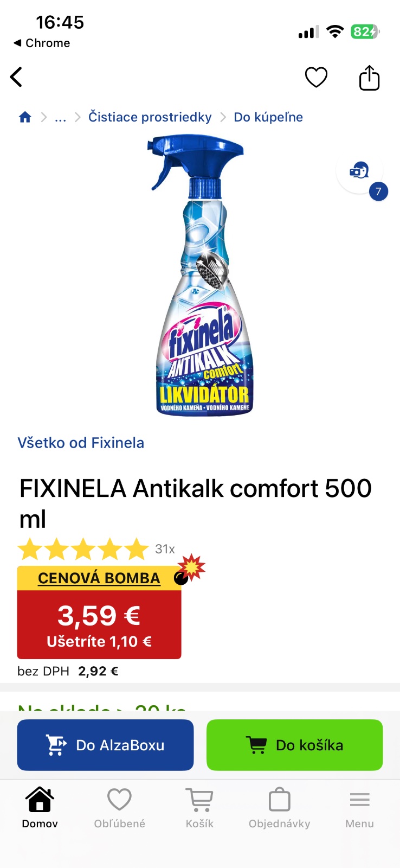Return to Chrome via status bar link

point(42,43)
